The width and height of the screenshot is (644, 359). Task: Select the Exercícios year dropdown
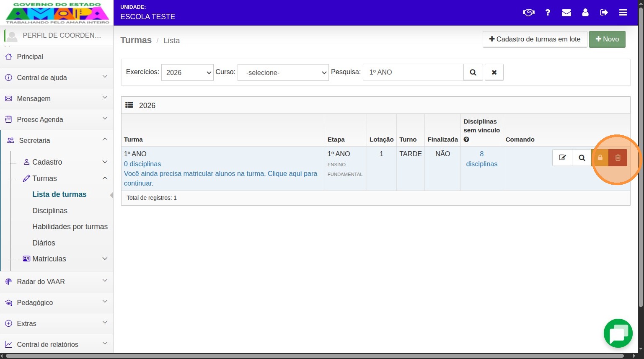[187, 72]
